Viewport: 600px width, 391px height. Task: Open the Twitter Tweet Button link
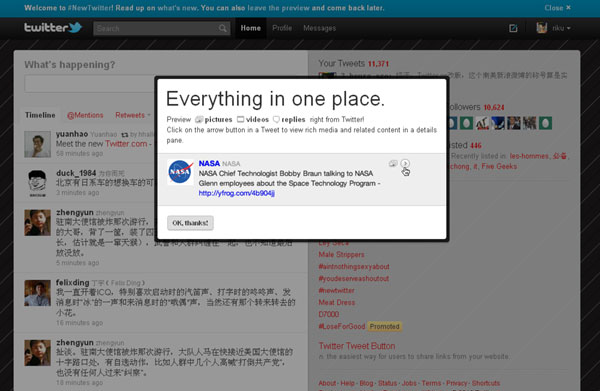(357, 346)
